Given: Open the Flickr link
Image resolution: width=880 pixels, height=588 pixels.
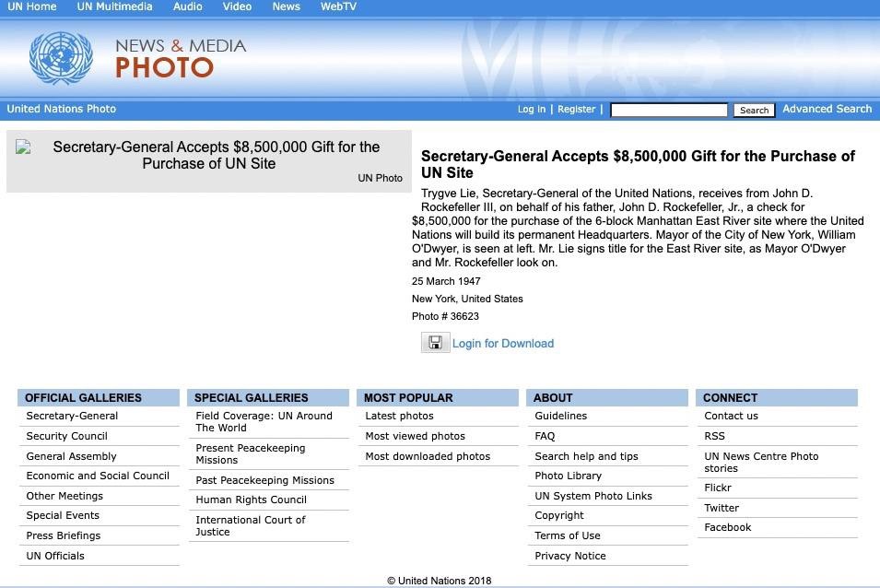Looking at the screenshot, I should point(718,488).
